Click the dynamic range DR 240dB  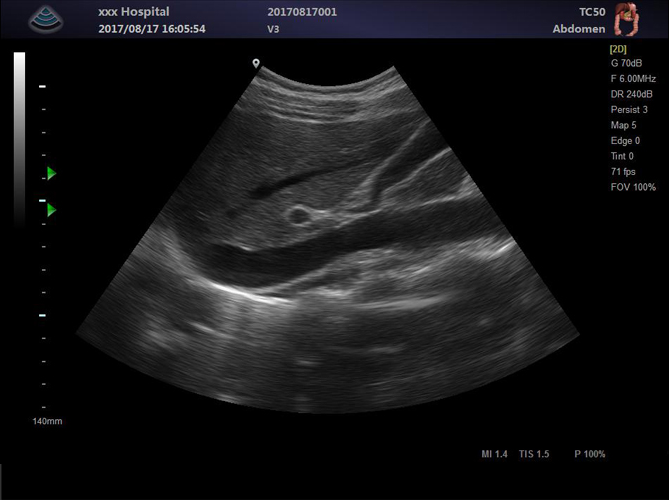click(x=631, y=94)
